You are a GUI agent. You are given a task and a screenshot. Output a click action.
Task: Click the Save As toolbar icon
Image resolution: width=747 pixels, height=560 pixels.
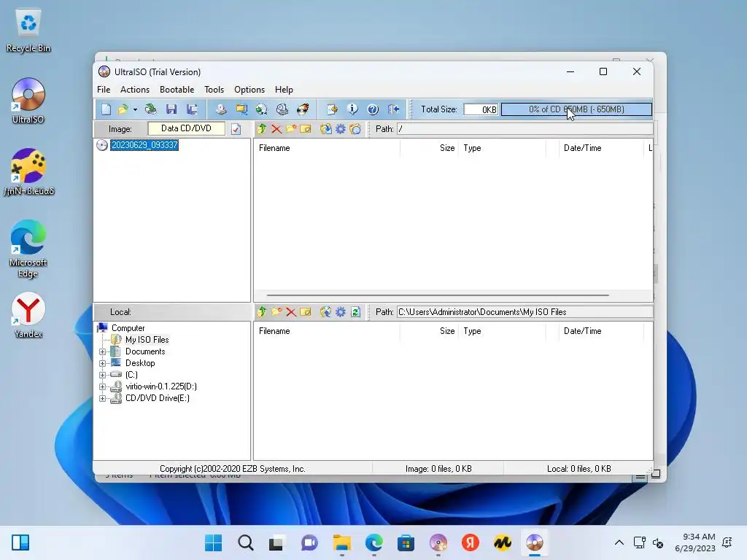click(x=192, y=109)
